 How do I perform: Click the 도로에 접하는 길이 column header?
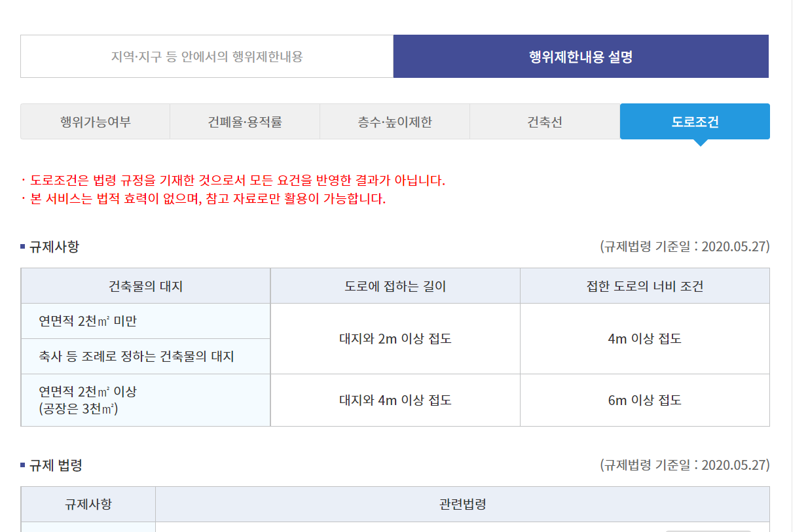(395, 286)
